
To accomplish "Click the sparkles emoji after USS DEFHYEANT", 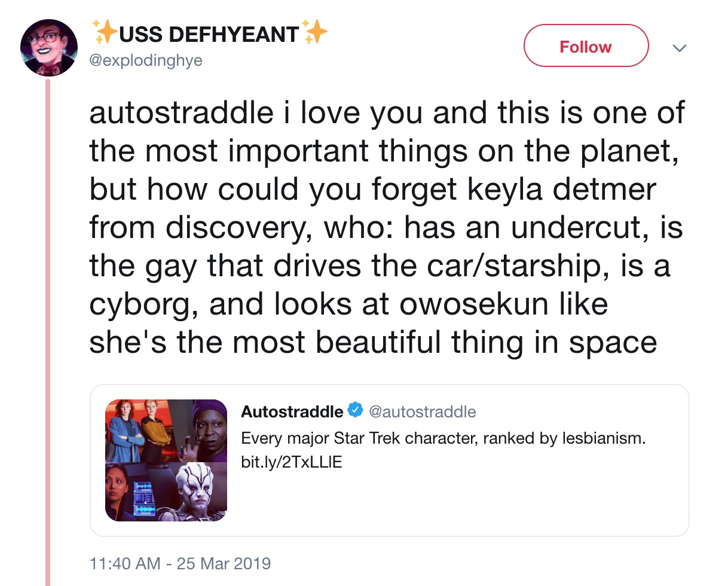I will 315,33.
